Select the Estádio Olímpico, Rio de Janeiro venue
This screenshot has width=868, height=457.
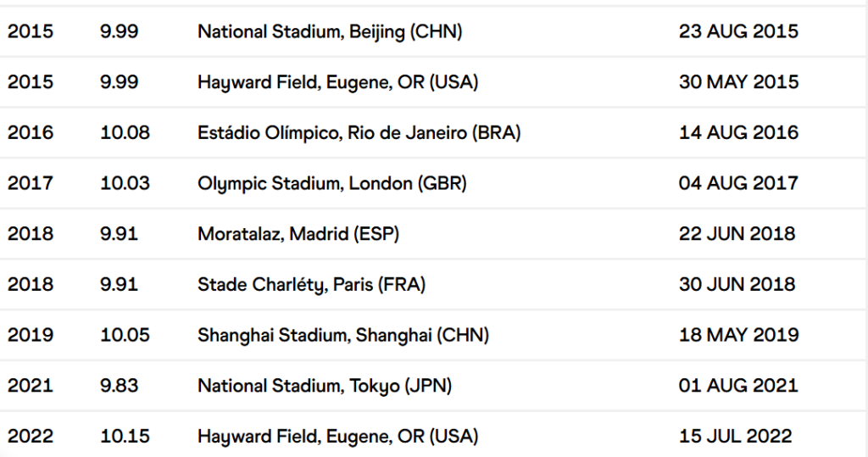click(359, 132)
